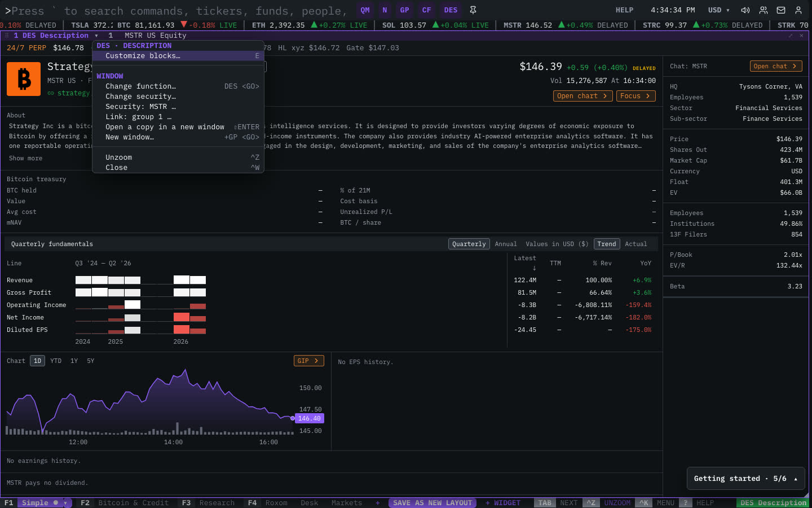Screen dimensions: 812x508
Task: Switch fundamentals to Annual
Action: (x=506, y=244)
